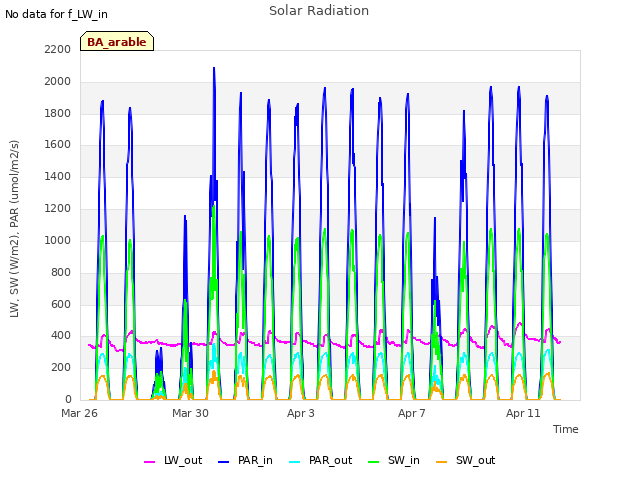Click the Mar 26 x-axis tick label

79,413
